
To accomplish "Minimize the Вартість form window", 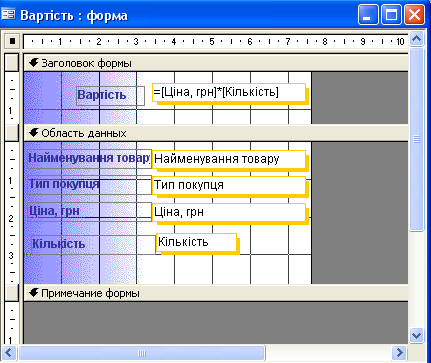I will click(x=368, y=14).
